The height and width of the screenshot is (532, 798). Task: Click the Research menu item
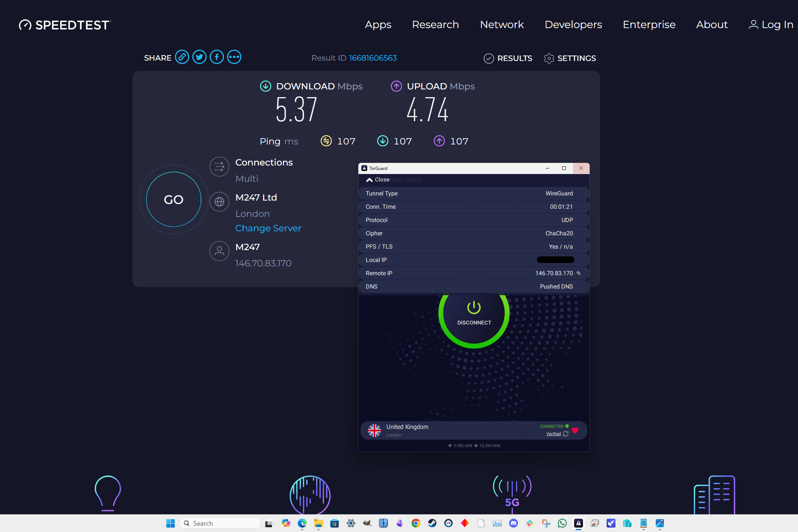tap(436, 25)
